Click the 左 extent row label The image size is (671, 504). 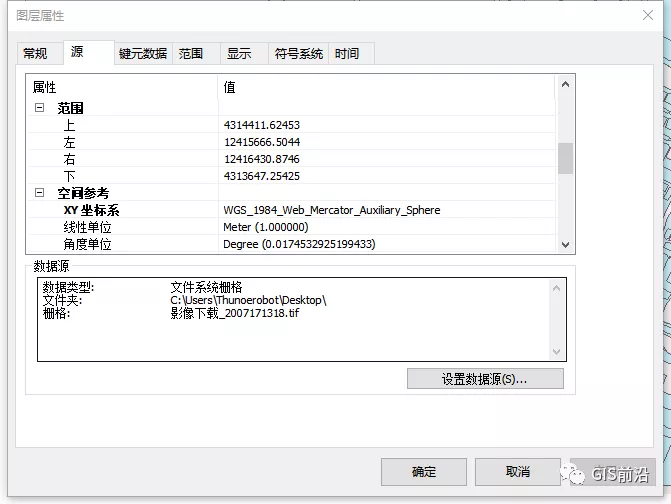69,142
